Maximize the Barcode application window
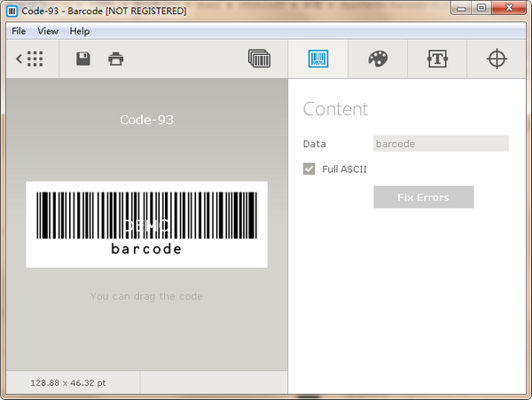Image resolution: width=532 pixels, height=400 pixels. pos(481,10)
